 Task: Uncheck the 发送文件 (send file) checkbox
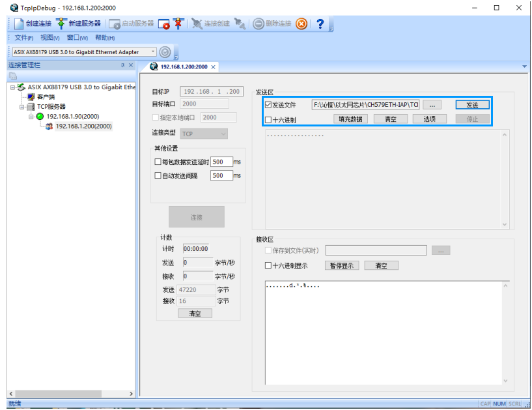point(268,105)
